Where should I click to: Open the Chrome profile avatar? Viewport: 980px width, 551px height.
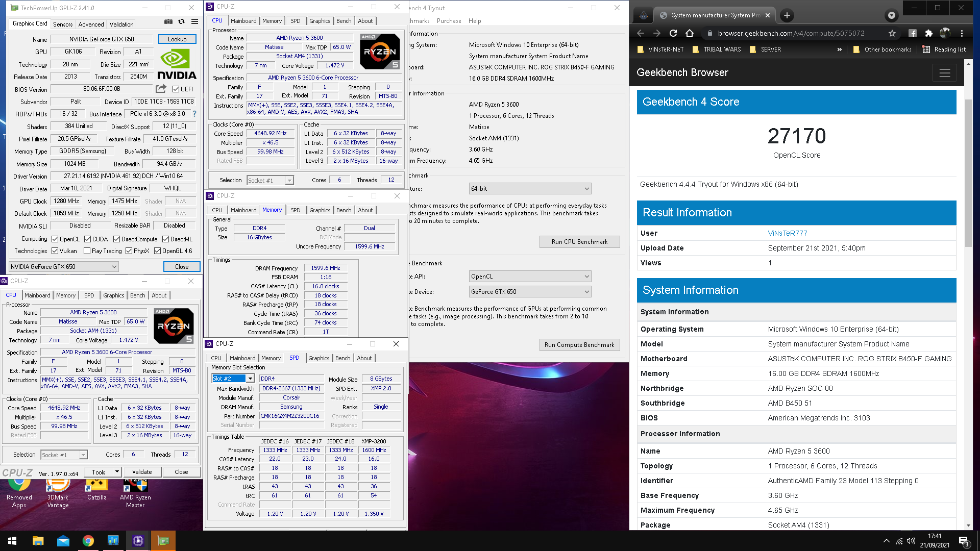point(945,33)
